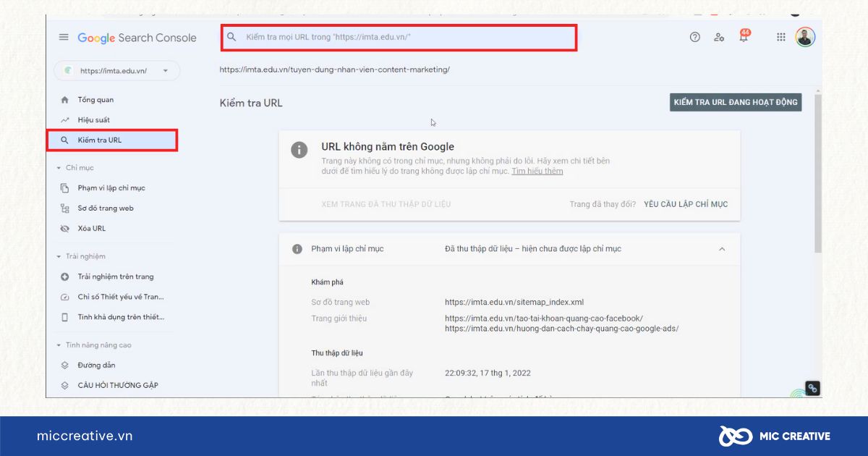Click the layers icon beside CÂU HỎI THƯỜNG GẶP
This screenshot has width=868, height=456.
pos(64,386)
